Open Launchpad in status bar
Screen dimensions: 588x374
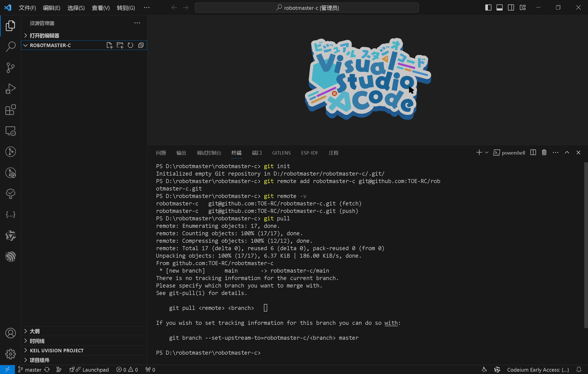pyautogui.click(x=89, y=370)
